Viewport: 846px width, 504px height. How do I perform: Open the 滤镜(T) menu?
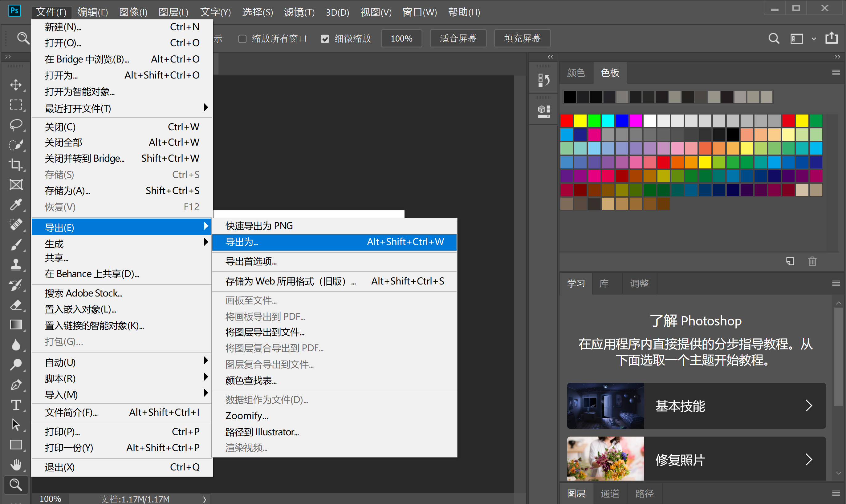299,12
